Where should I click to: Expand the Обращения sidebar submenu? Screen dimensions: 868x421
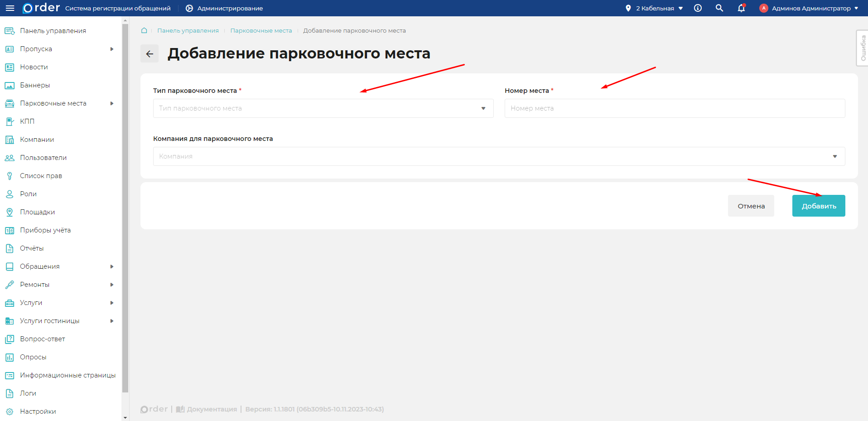pos(40,266)
